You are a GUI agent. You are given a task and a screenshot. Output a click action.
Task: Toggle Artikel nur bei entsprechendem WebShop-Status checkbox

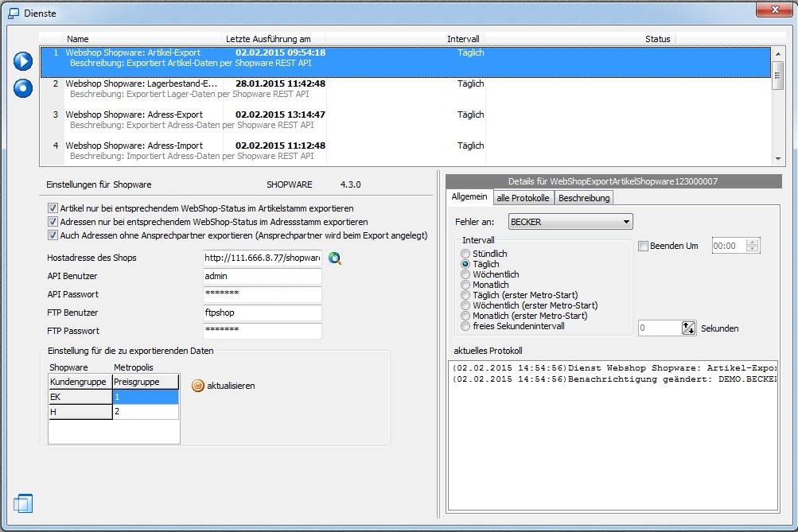coord(53,208)
